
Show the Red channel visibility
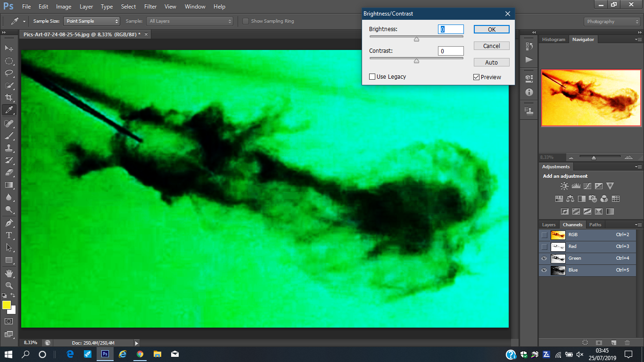(545, 247)
